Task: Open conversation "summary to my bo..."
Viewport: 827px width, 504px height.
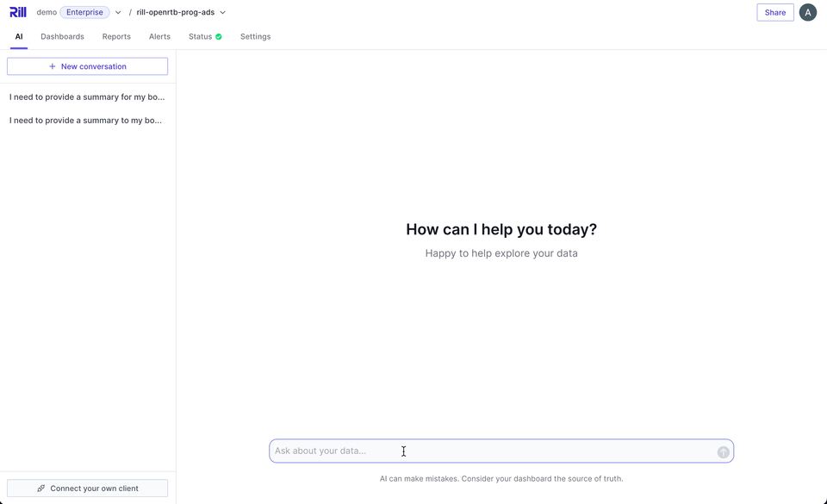Action: click(86, 121)
